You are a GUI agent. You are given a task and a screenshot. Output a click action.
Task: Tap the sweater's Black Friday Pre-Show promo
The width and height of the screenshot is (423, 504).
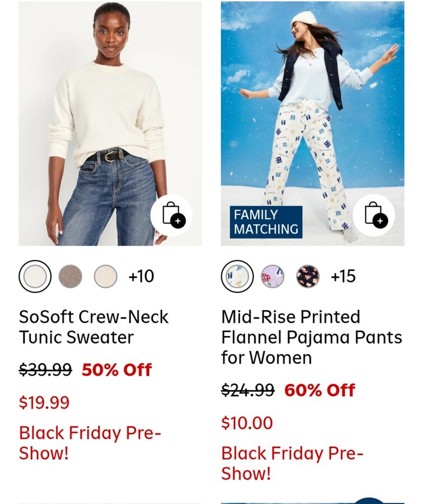click(x=90, y=443)
